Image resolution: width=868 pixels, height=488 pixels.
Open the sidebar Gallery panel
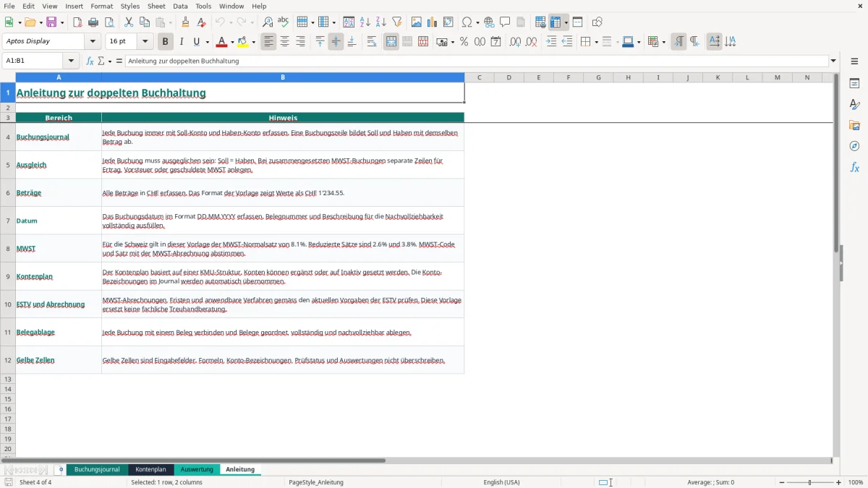pyautogui.click(x=854, y=125)
